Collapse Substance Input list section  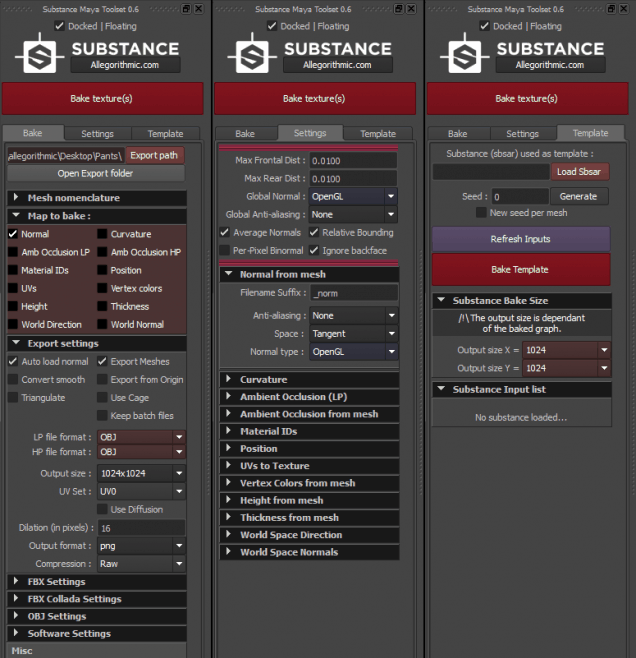(x=521, y=389)
